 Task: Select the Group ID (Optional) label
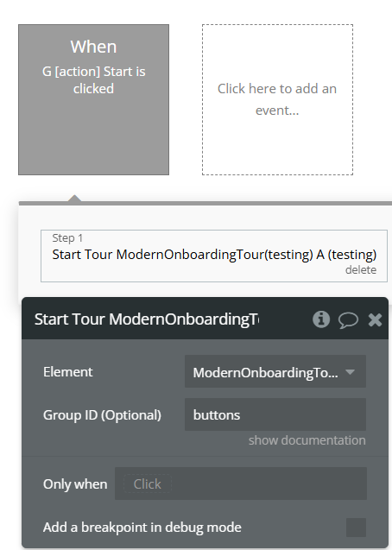tap(102, 415)
